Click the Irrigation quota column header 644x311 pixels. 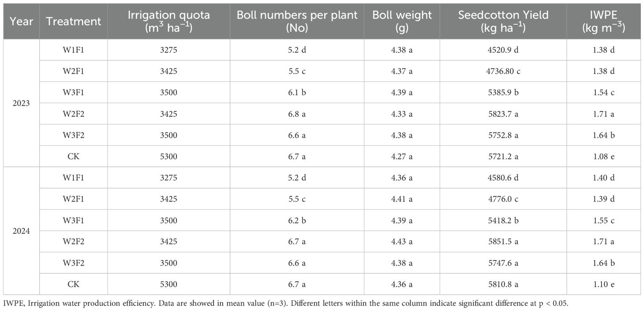pyautogui.click(x=168, y=21)
